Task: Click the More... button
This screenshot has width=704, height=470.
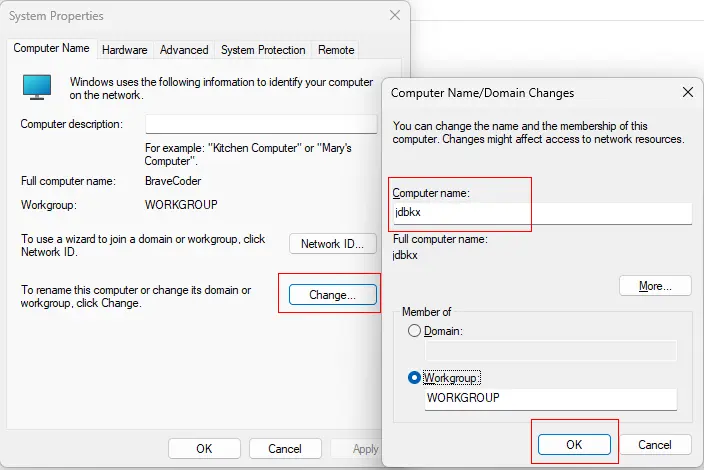Action: coord(655,286)
